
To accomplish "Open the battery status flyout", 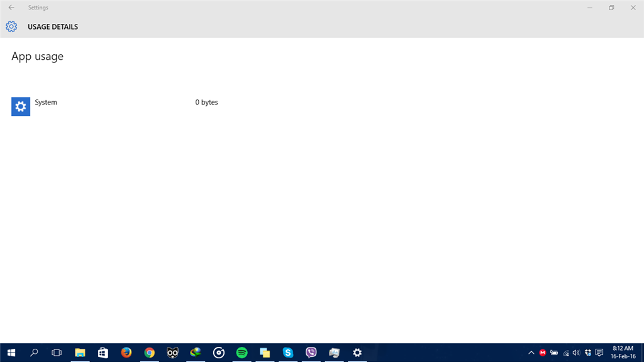I will pos(554,353).
